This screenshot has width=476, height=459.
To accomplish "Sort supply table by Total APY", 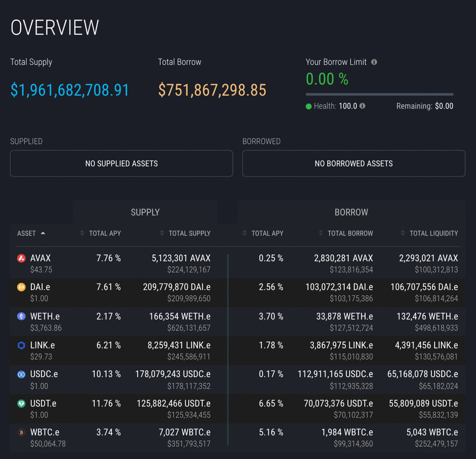I will 101,233.
